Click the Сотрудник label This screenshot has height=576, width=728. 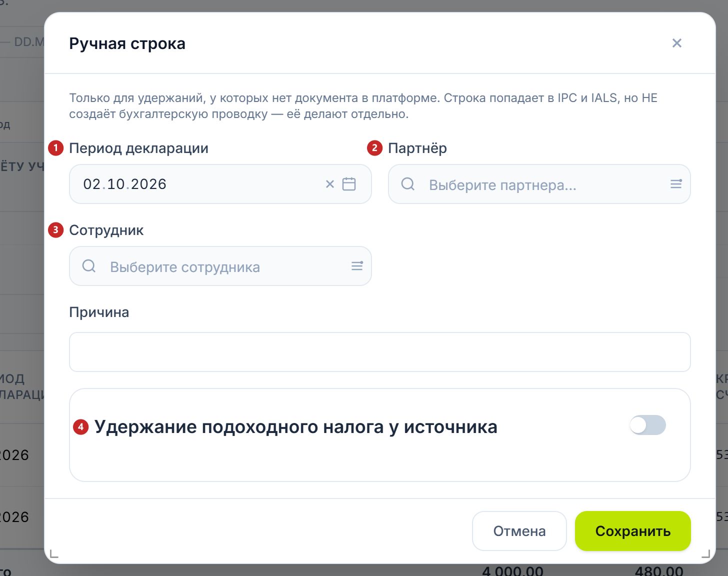pos(106,230)
